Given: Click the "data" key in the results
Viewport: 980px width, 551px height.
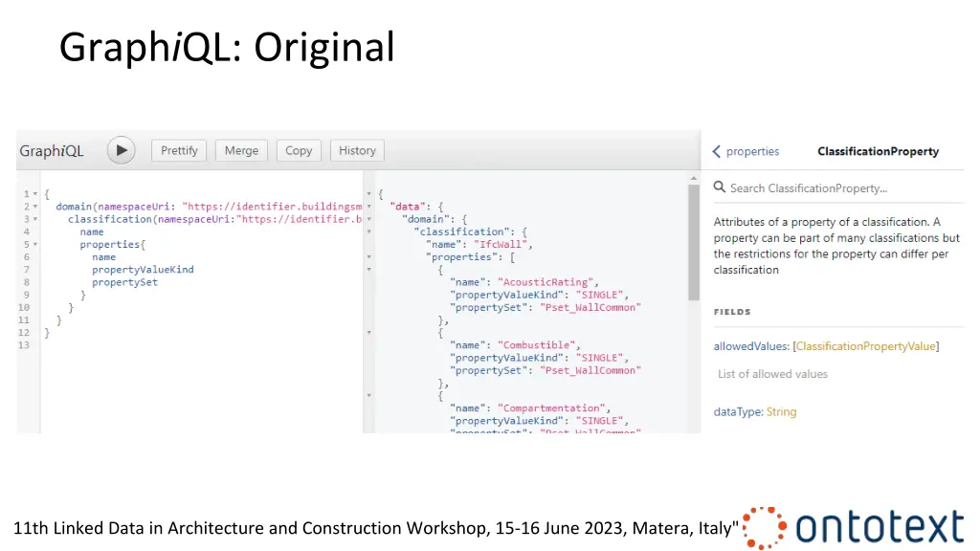Looking at the screenshot, I should [x=408, y=207].
